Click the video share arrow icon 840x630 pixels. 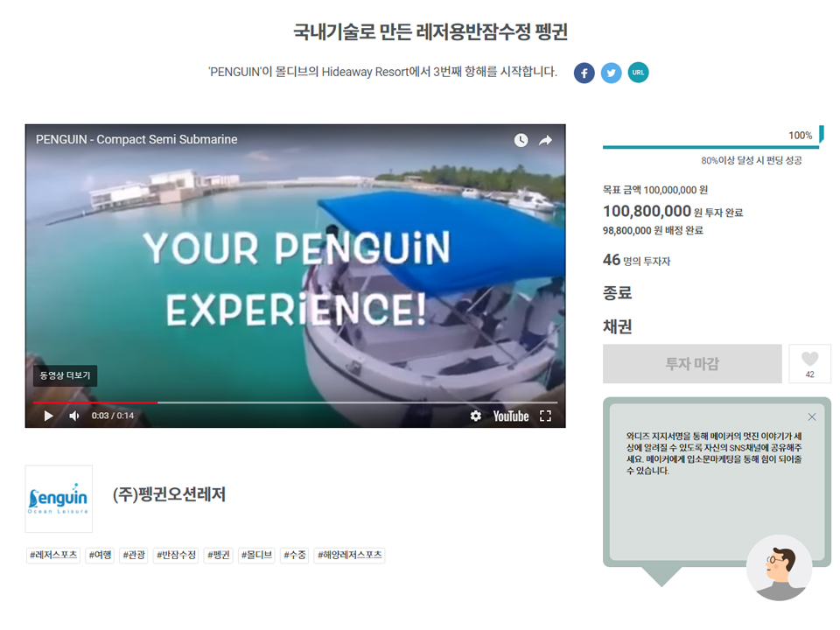pos(545,140)
